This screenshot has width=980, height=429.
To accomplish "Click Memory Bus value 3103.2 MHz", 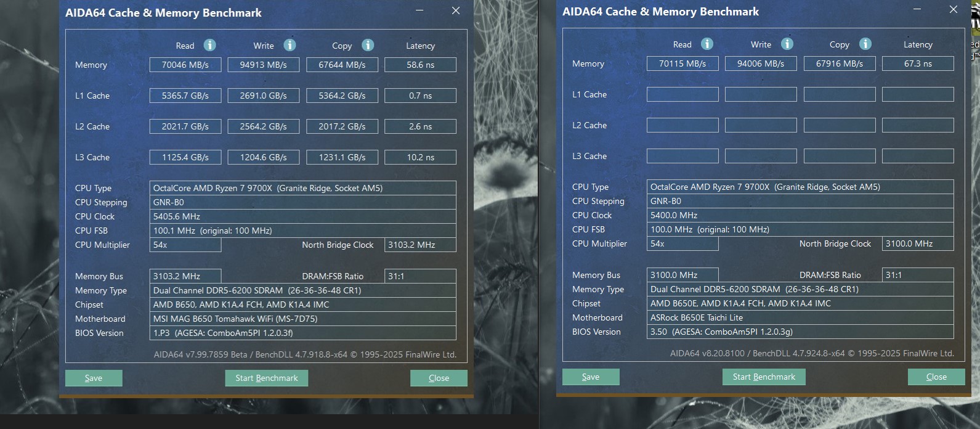I will (185, 276).
